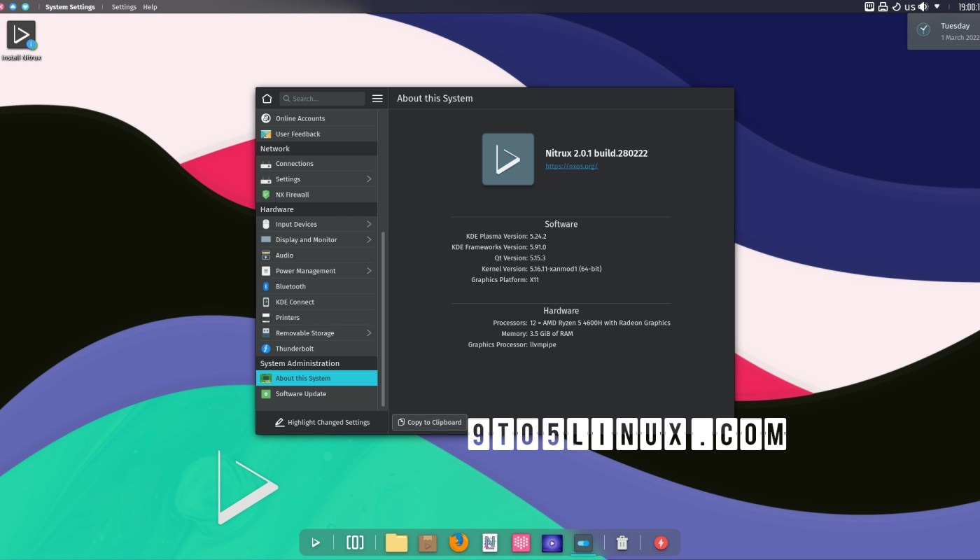Click the 'Nitrux 2.0.1 build.280222' heading
Image resolution: width=980 pixels, height=560 pixels.
tap(596, 153)
